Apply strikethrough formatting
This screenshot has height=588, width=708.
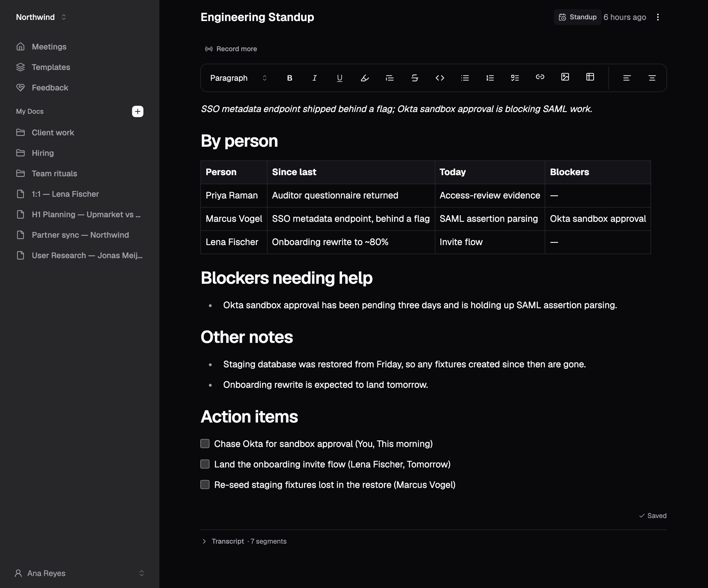click(x=415, y=78)
